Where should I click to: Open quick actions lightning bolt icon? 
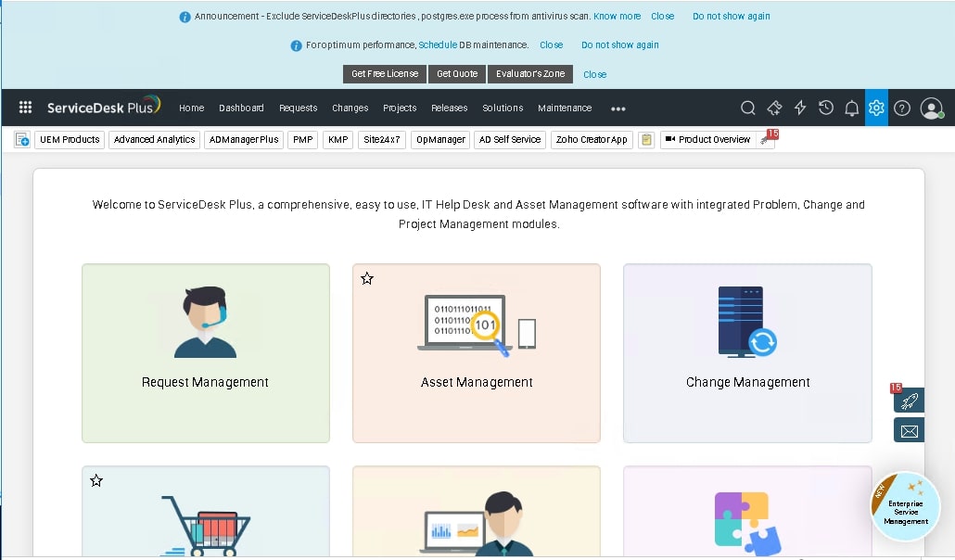click(x=800, y=108)
